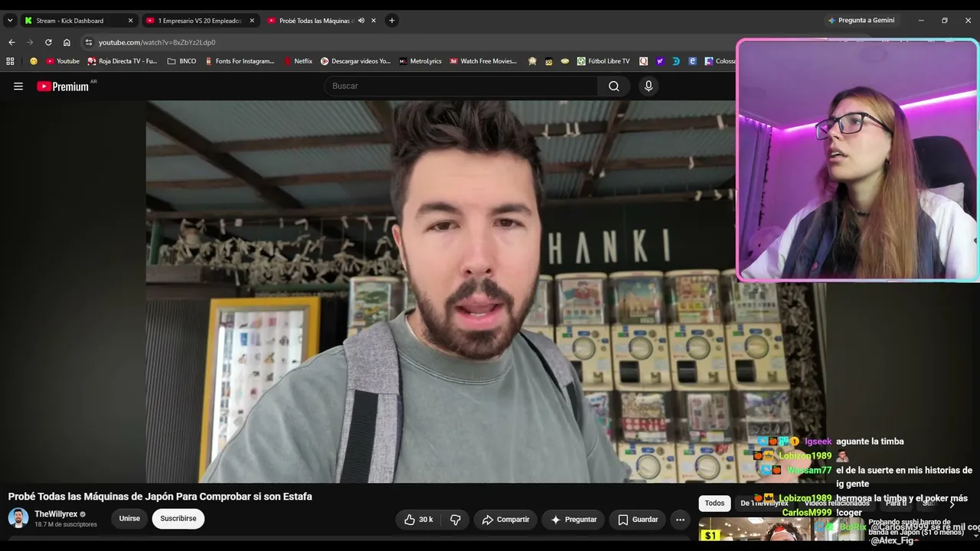Image resolution: width=980 pixels, height=551 pixels.
Task: Click the Suscribirse button
Action: (178, 519)
